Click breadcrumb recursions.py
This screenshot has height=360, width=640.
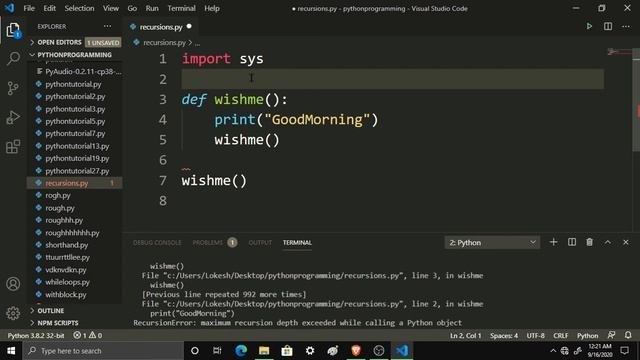[164, 42]
